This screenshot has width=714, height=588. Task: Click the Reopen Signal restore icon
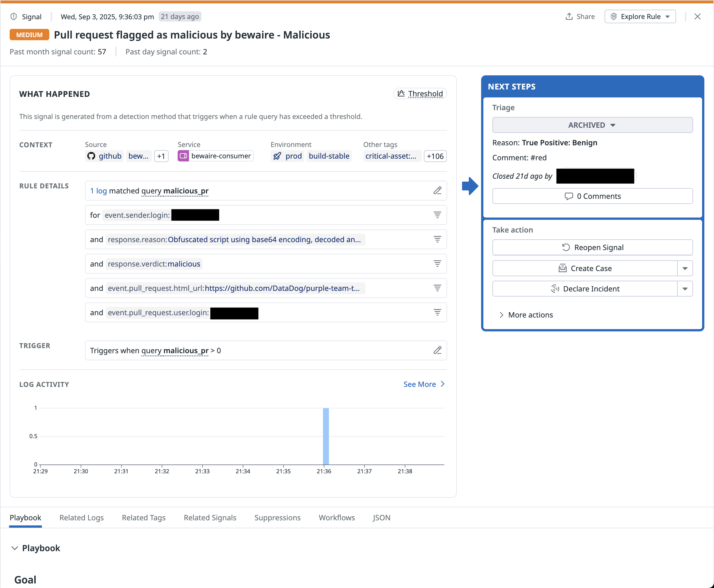[x=566, y=247]
